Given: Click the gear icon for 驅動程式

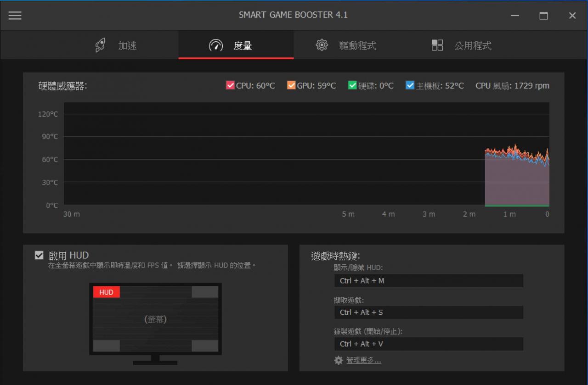Looking at the screenshot, I should tap(322, 45).
